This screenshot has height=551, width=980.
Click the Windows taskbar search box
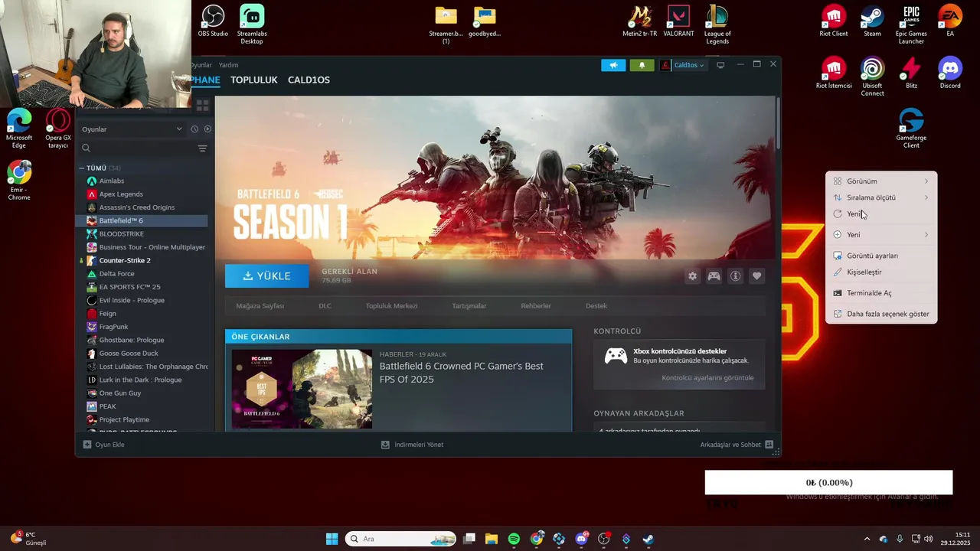coord(400,539)
